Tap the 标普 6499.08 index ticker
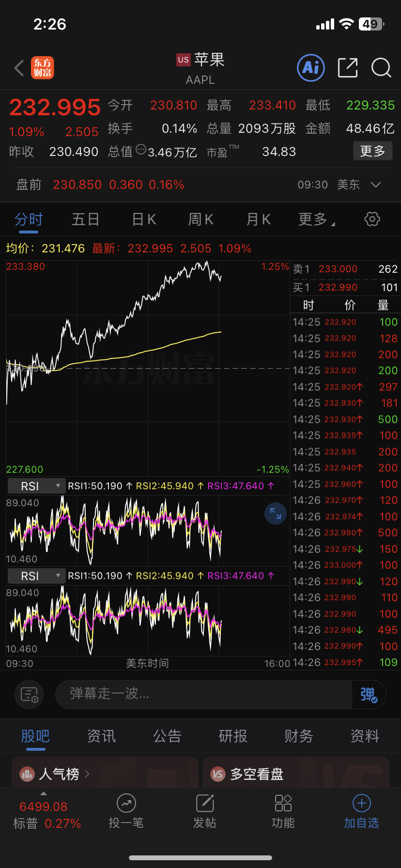 coord(47,815)
